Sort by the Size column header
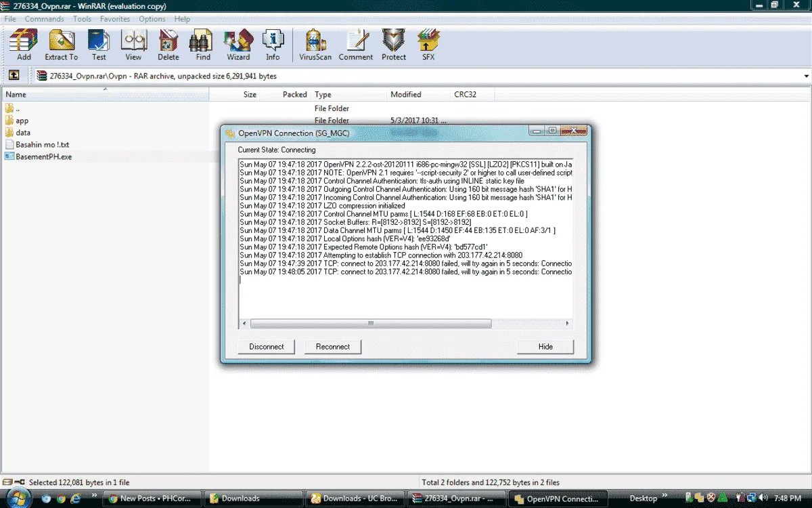 [235, 95]
